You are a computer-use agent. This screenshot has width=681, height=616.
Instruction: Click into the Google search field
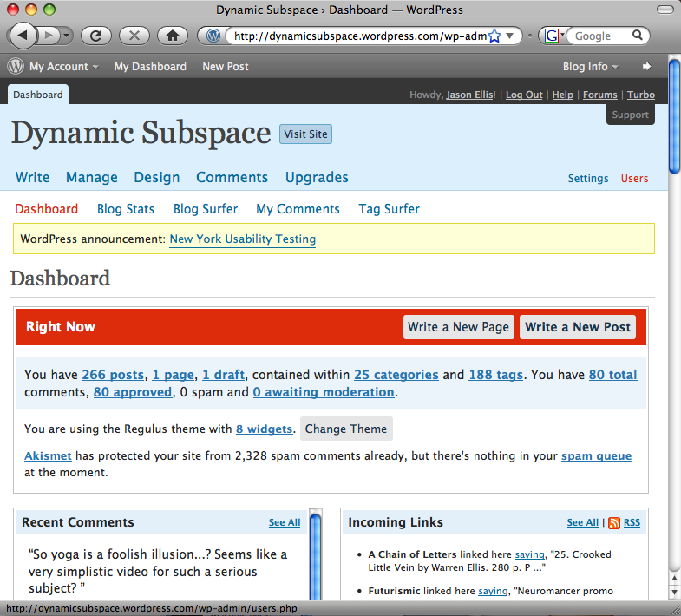pyautogui.click(x=599, y=36)
